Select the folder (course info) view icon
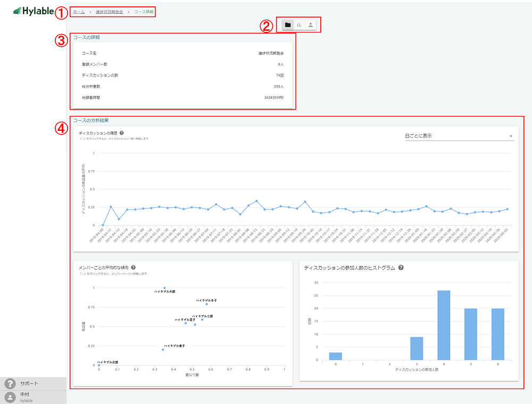The width and height of the screenshot is (532, 404). pyautogui.click(x=288, y=25)
